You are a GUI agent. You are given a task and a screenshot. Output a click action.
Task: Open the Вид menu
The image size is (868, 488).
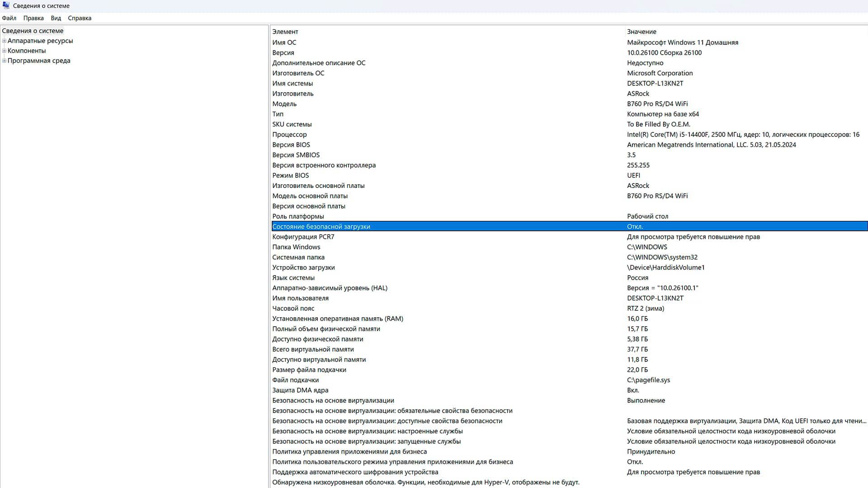click(x=56, y=18)
